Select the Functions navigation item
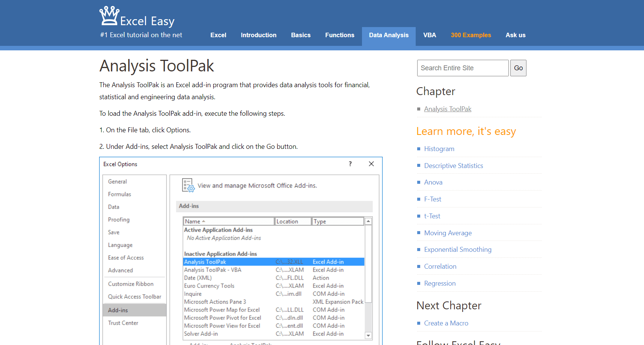Screen dimensions: 644x345 tap(339, 35)
